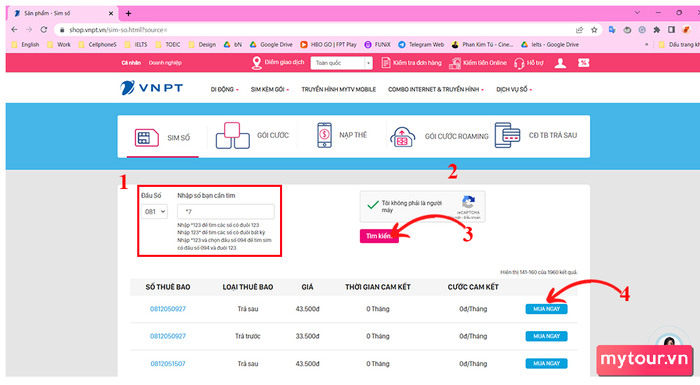Select the GÓI CƯỚC tab
This screenshot has height=385, width=700.
[x=252, y=135]
